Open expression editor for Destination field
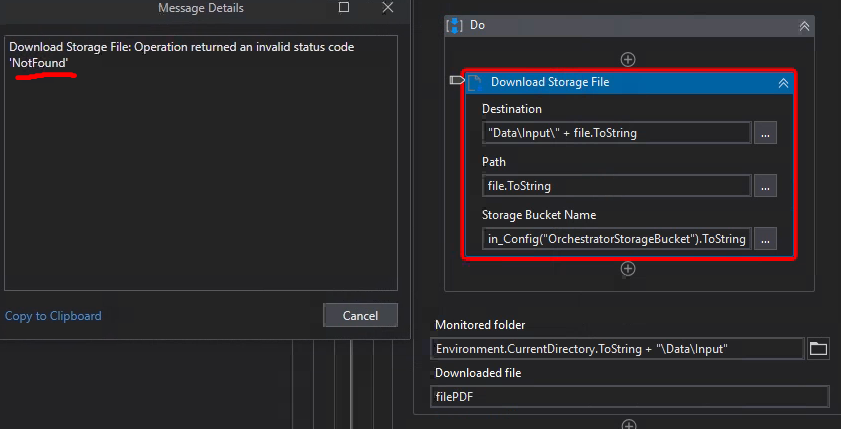The image size is (841, 429). pos(765,133)
